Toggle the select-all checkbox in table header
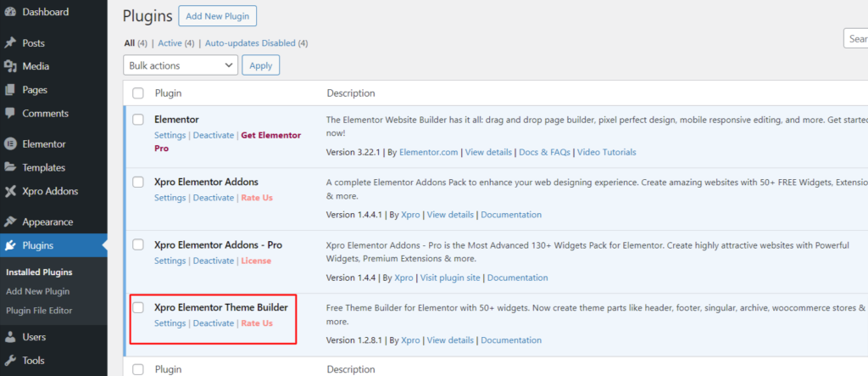868x376 pixels. [138, 93]
